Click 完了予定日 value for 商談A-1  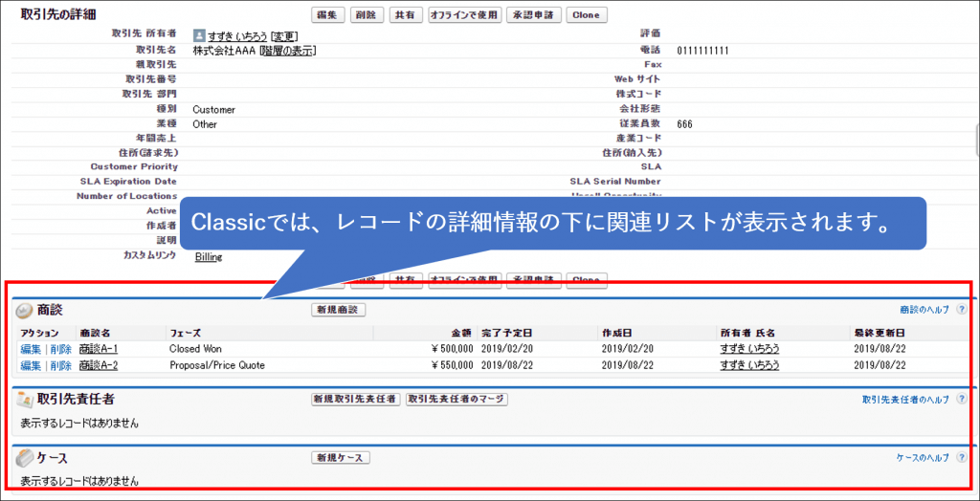[x=505, y=349]
